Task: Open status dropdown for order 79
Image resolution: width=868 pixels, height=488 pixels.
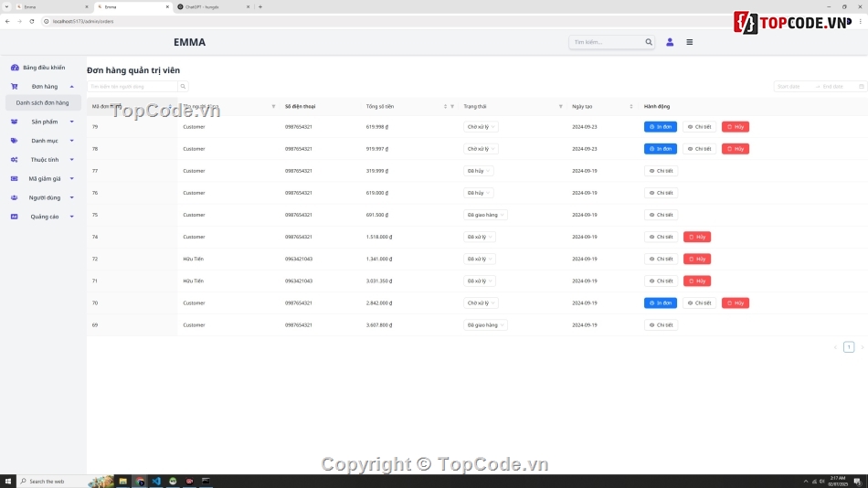Action: coord(481,127)
